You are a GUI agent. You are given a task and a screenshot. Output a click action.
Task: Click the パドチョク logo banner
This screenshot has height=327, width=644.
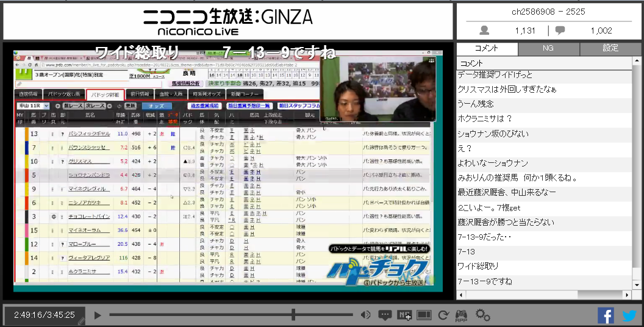[379, 265]
